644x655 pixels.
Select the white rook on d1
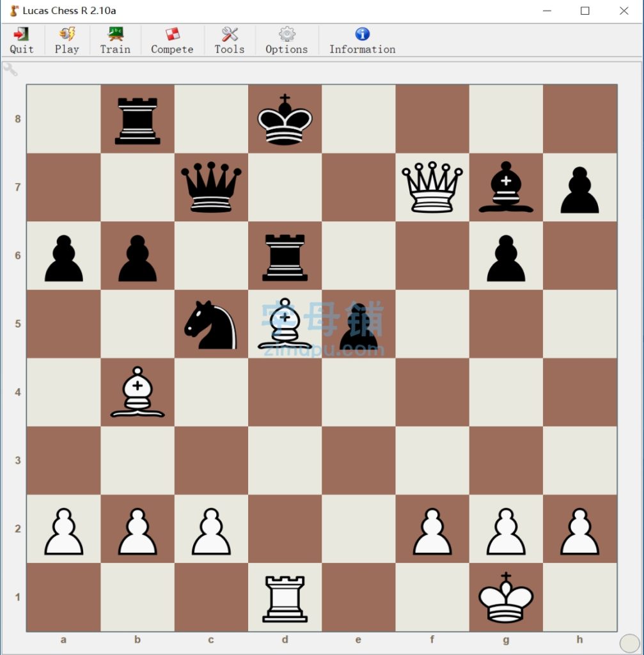[x=285, y=599]
